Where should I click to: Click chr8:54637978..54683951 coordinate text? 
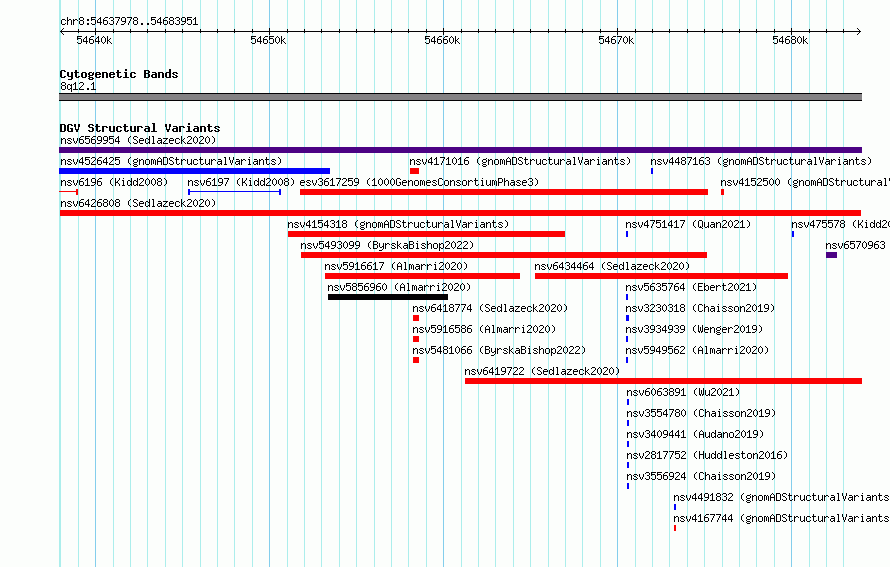click(x=129, y=21)
